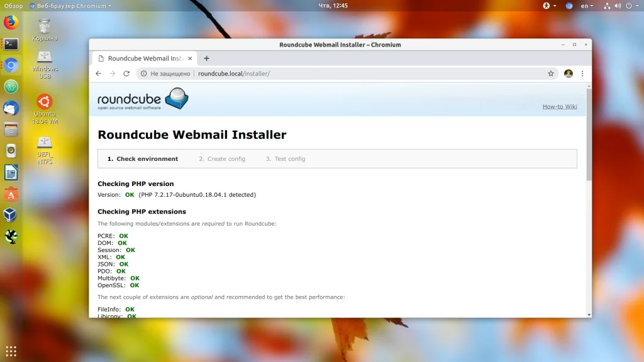Open the Files manager dock icon

(x=11, y=129)
